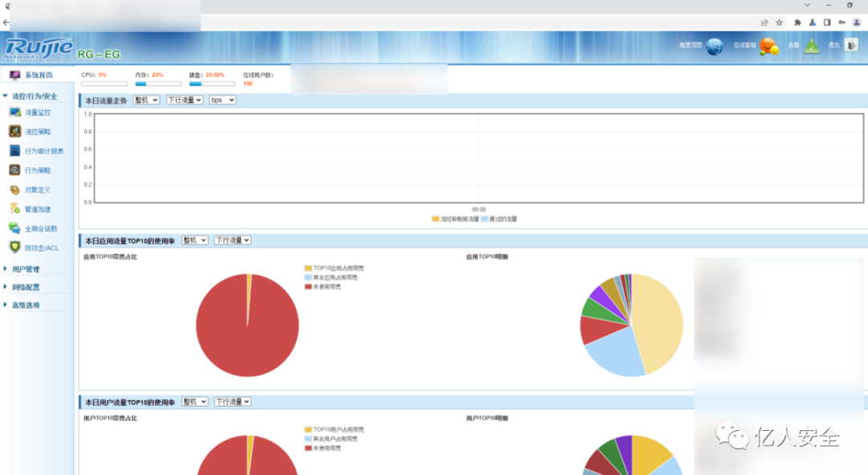The width and height of the screenshot is (868, 475).
Task: Click the 在线客服 smiley icon
Action: coord(768,46)
